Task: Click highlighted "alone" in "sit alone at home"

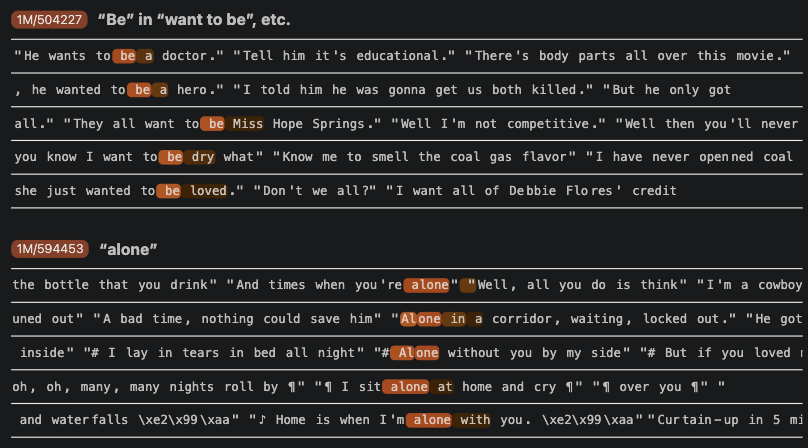Action: click(407, 387)
